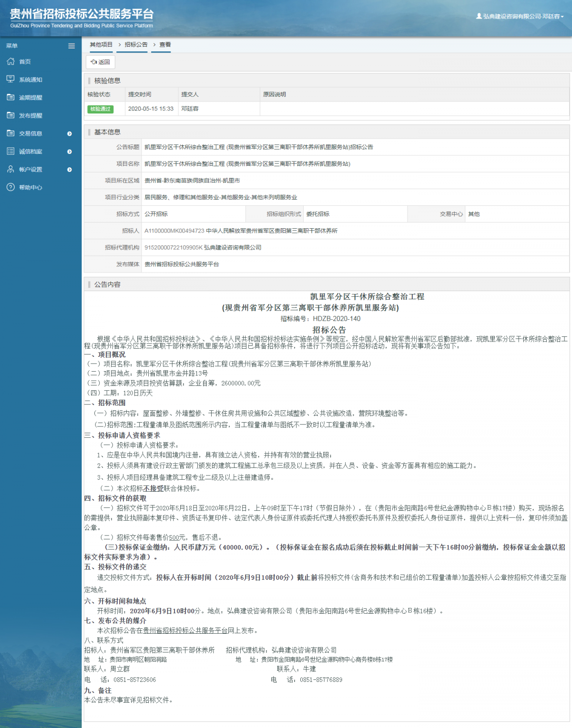Open the user account dropdown 邓廷容
The height and width of the screenshot is (728, 572).
(520, 16)
